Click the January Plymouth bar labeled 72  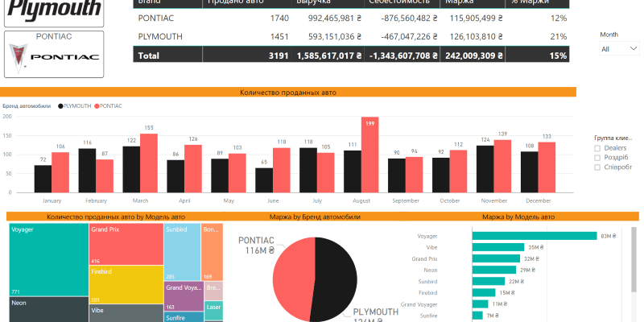(x=43, y=179)
